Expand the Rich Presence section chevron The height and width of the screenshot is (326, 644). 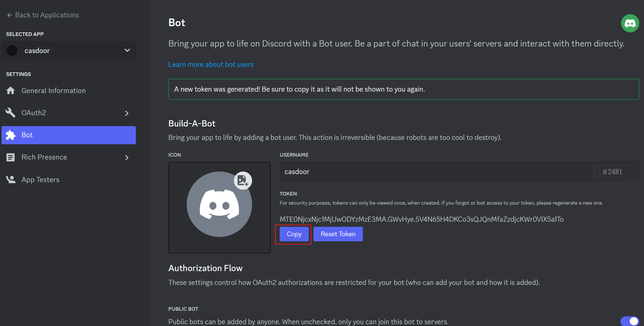click(127, 157)
